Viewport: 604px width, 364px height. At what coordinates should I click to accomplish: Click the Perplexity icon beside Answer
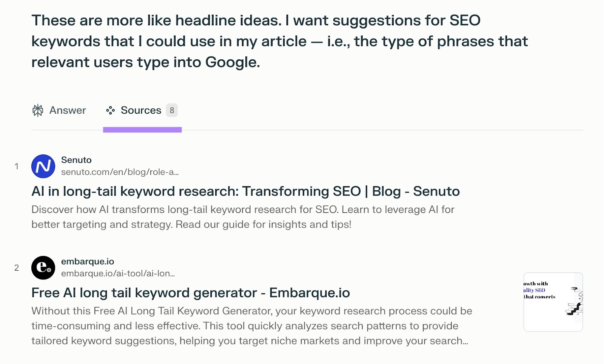(38, 110)
